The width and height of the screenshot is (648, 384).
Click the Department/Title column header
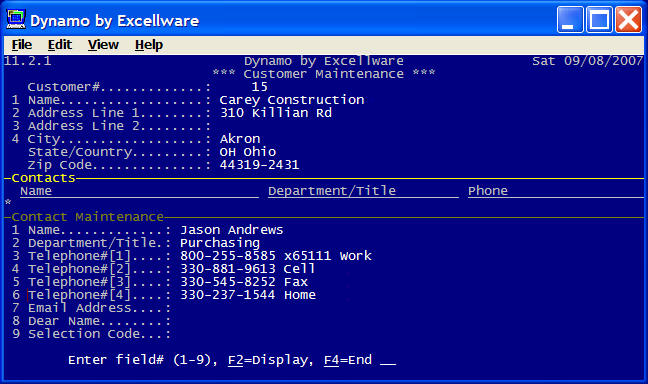(332, 191)
